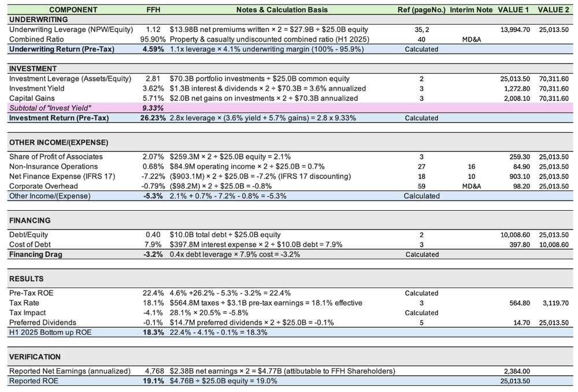This screenshot has height=392, width=578.
Task: Select Share of Profit of Associates label
Action: tap(55, 157)
